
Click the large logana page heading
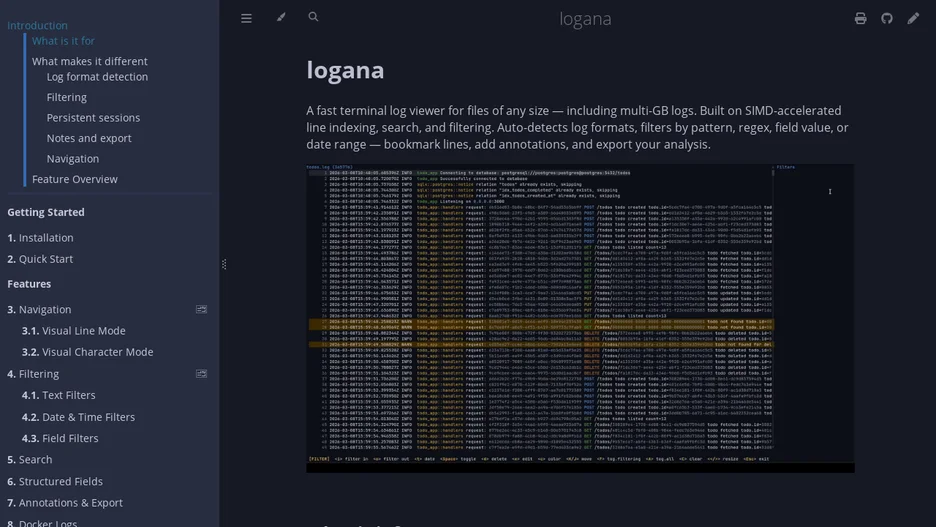point(345,70)
